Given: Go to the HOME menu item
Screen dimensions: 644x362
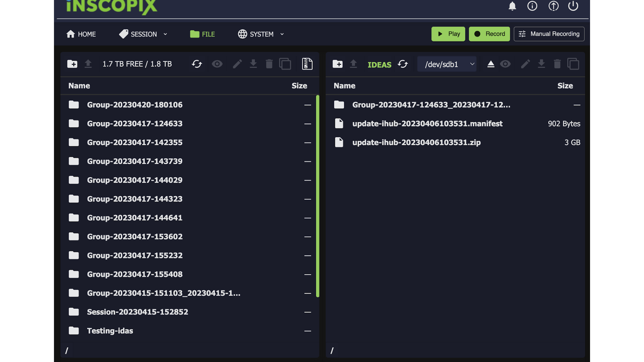Looking at the screenshot, I should click(81, 34).
